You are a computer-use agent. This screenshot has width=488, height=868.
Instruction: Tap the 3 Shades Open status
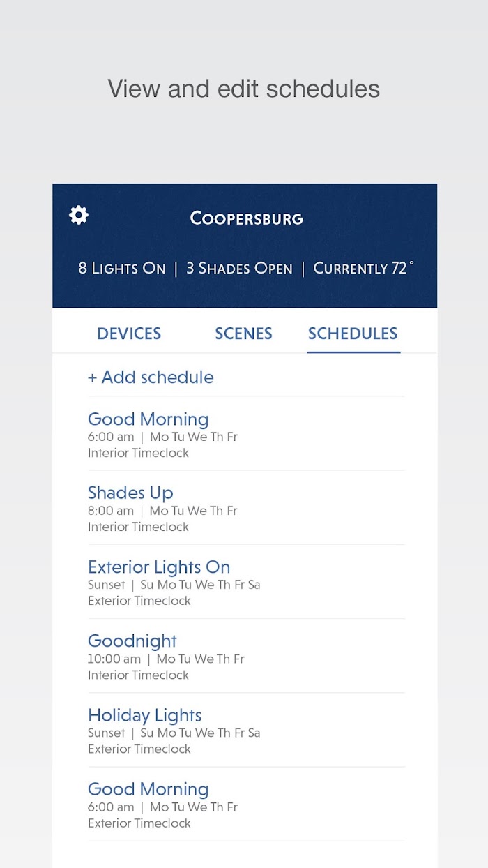pos(239,268)
